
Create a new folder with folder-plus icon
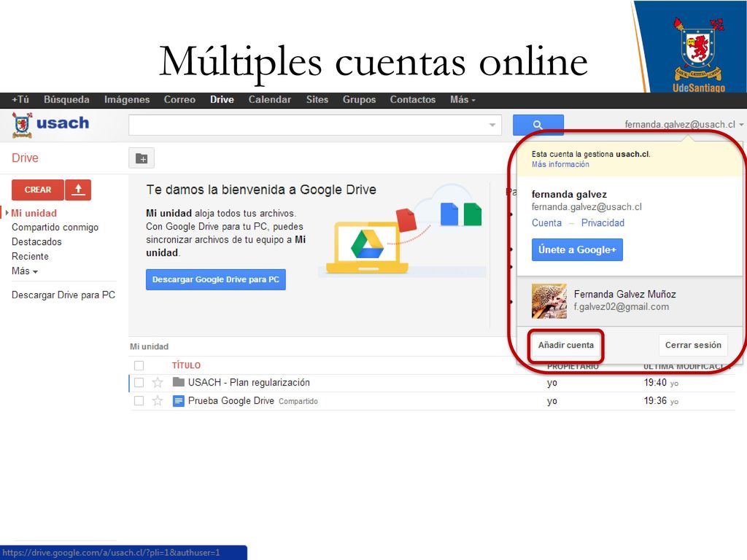tap(142, 158)
